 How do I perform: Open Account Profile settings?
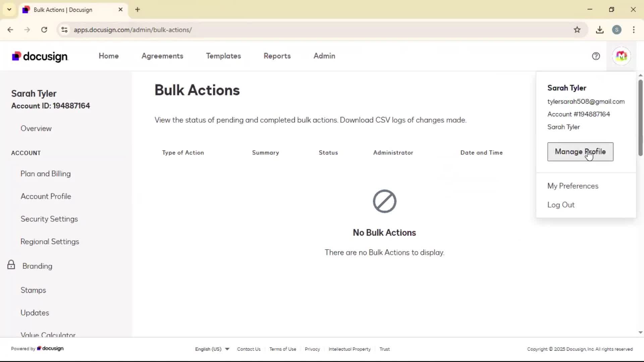point(46,196)
